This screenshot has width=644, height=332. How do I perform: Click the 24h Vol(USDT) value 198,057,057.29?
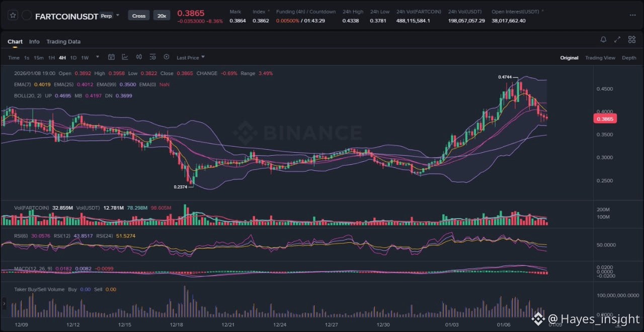(466, 21)
